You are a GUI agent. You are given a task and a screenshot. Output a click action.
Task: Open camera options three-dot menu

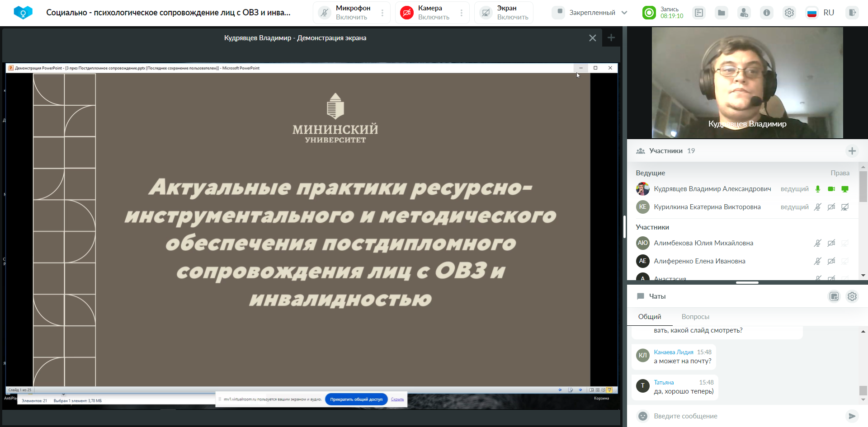click(x=462, y=13)
